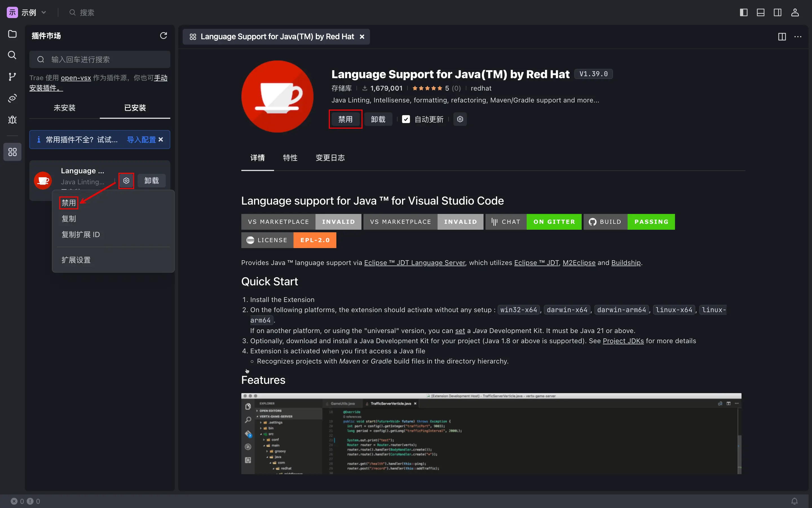The height and width of the screenshot is (508, 812).
Task: Open the M2Eclipse link
Action: pyautogui.click(x=579, y=263)
